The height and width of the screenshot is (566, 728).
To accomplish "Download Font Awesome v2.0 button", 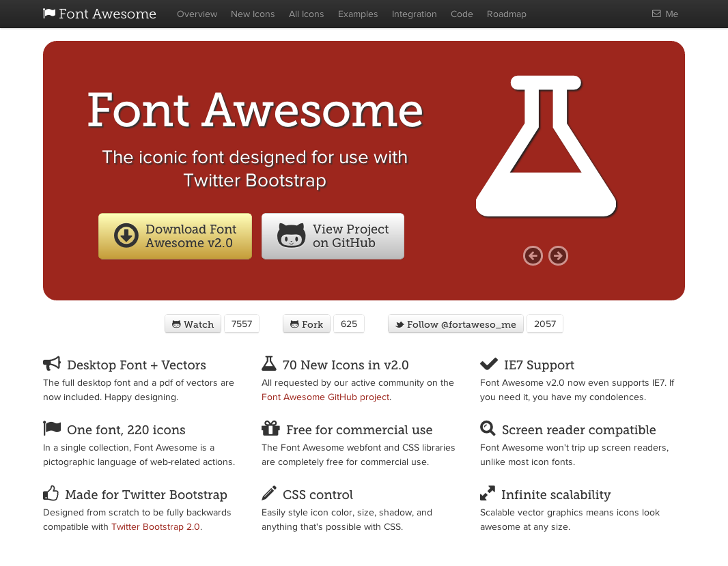I will [175, 236].
